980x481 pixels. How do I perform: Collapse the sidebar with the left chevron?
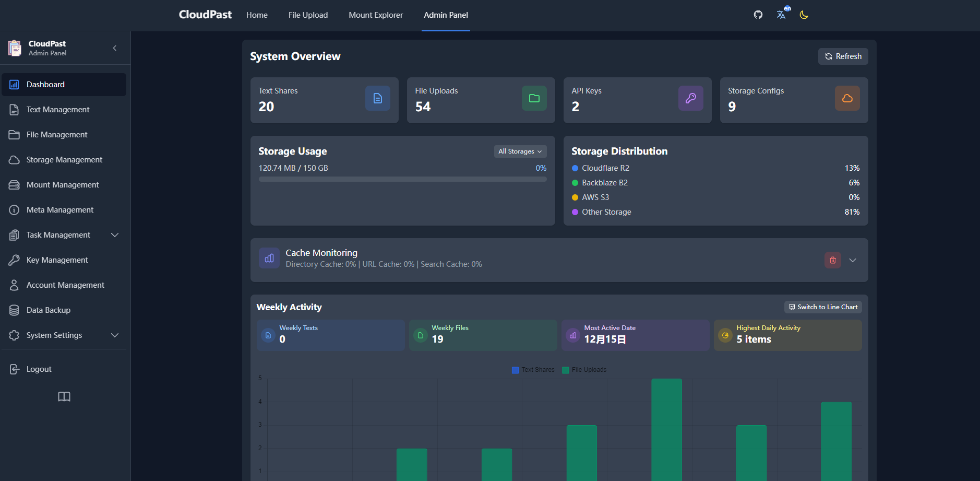[x=115, y=48]
